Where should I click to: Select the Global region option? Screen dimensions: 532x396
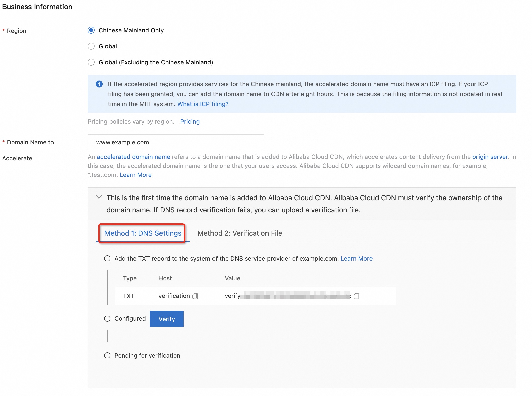pos(91,46)
